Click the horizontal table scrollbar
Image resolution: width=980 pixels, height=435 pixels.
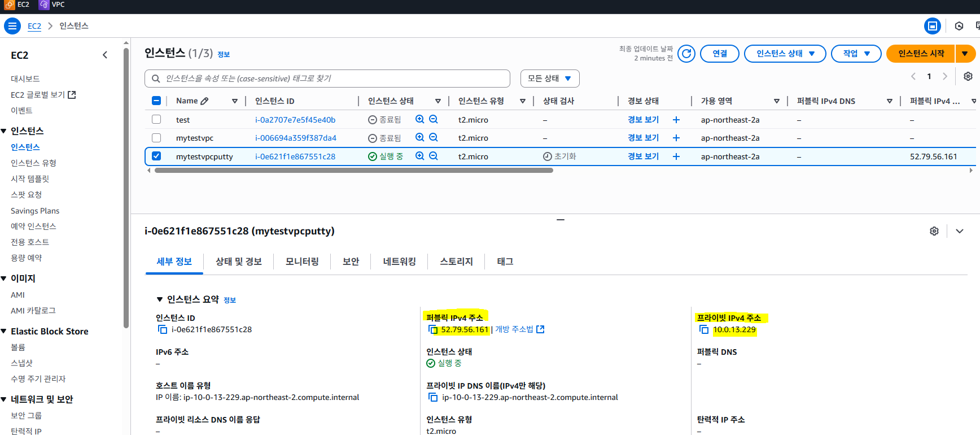point(354,170)
